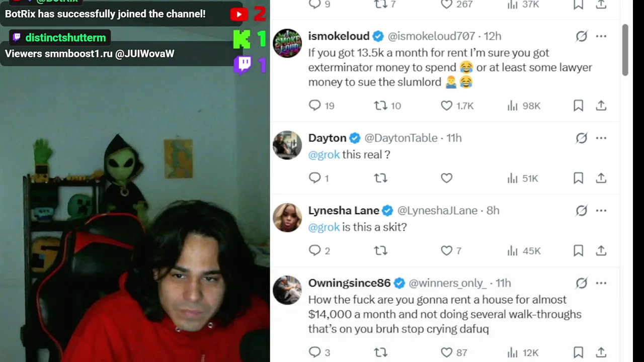644x362 pixels.
Task: Open the ismokeloud display name
Action: pos(339,36)
